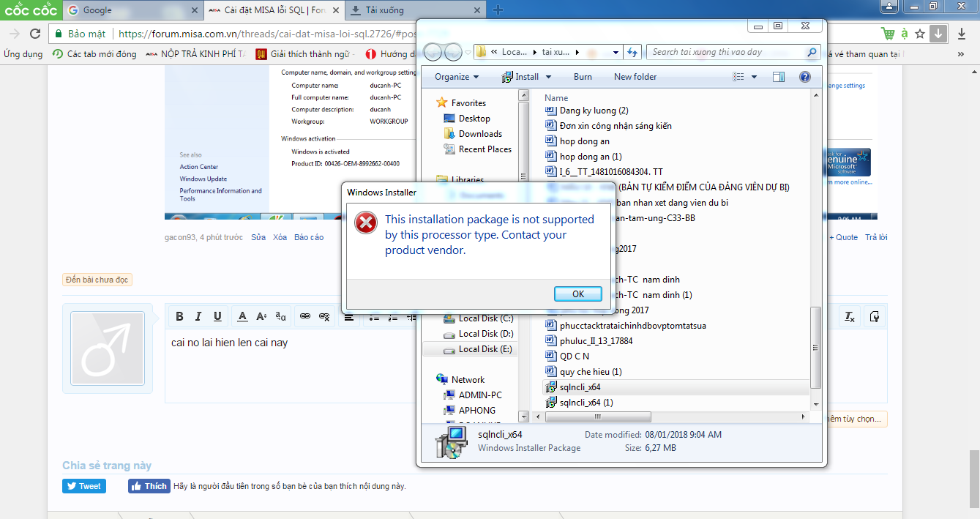Screen dimensions: 980x519
Task: Select file 'hop dong an (1)'
Action: (584, 157)
